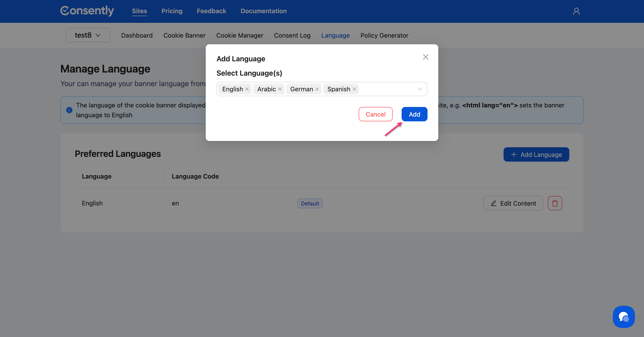Remove the Arabic language tag
The width and height of the screenshot is (644, 337).
coord(280,89)
